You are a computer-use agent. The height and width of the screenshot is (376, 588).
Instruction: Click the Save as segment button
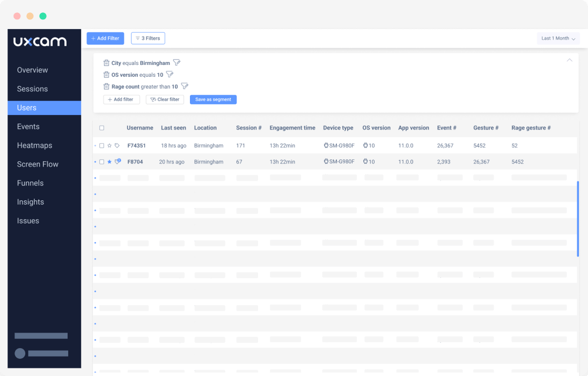(x=213, y=99)
